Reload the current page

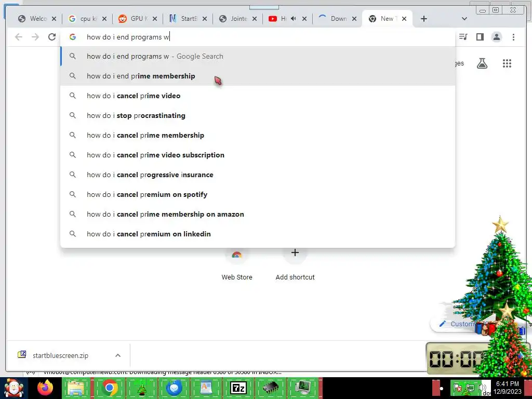click(x=52, y=37)
